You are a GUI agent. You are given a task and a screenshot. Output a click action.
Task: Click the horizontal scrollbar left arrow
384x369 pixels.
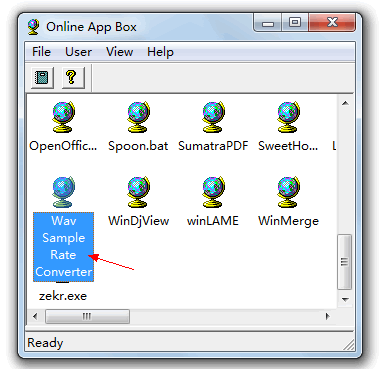click(x=35, y=316)
